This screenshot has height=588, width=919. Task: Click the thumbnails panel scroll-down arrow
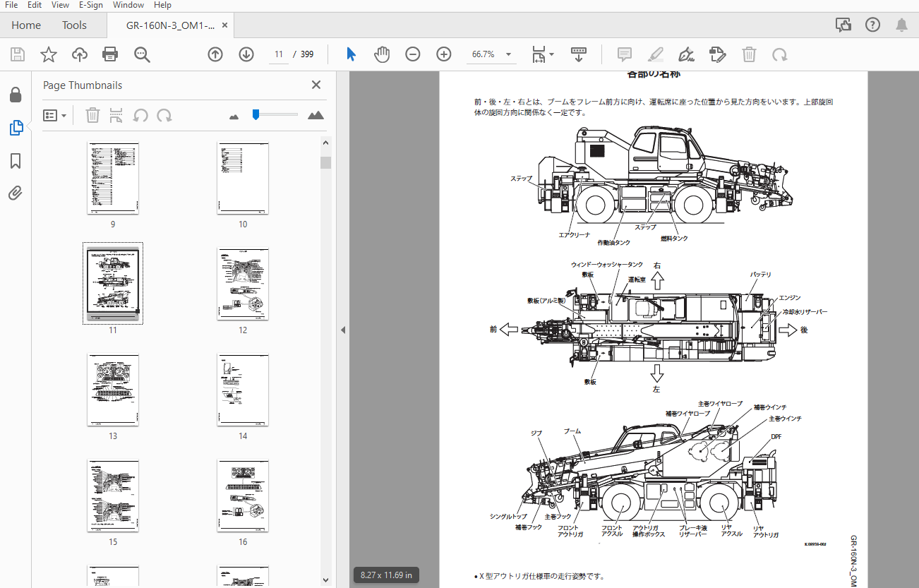coord(325,580)
